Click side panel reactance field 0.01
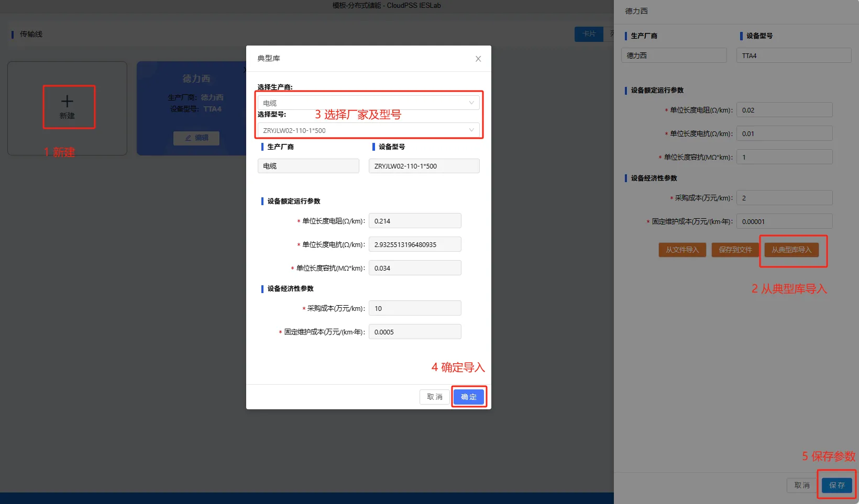 click(x=785, y=133)
